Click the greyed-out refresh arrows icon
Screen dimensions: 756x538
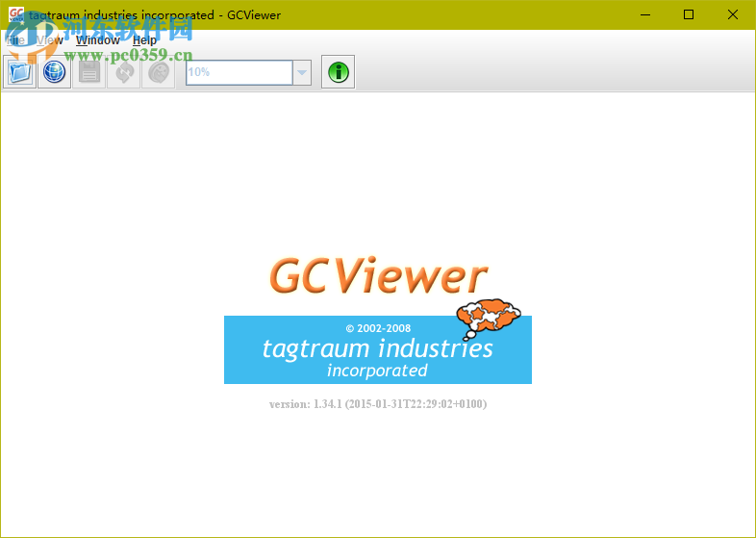click(x=124, y=72)
